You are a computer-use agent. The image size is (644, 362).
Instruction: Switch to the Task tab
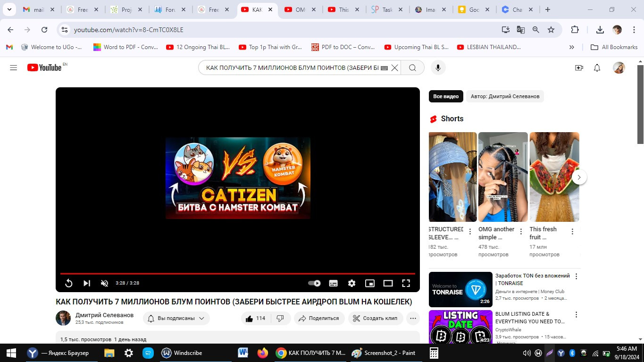387,9
